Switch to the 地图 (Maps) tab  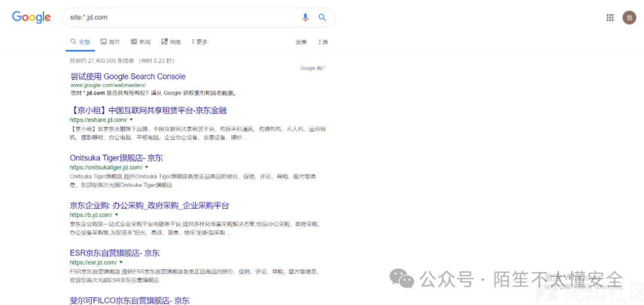click(171, 42)
